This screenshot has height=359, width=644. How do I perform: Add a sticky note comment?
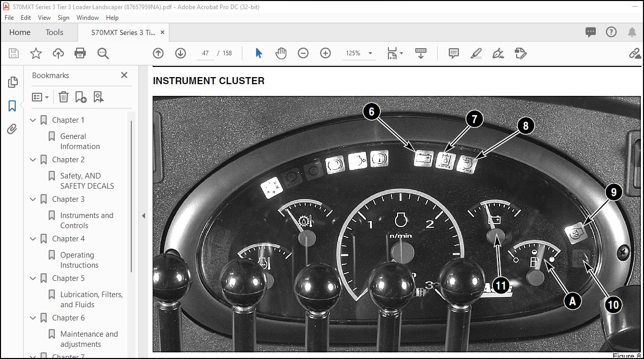[454, 53]
